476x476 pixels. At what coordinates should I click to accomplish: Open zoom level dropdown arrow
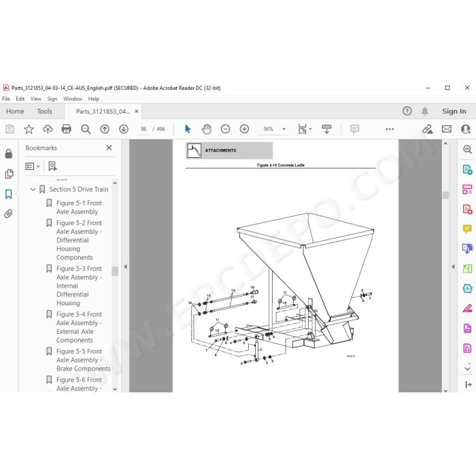click(284, 129)
